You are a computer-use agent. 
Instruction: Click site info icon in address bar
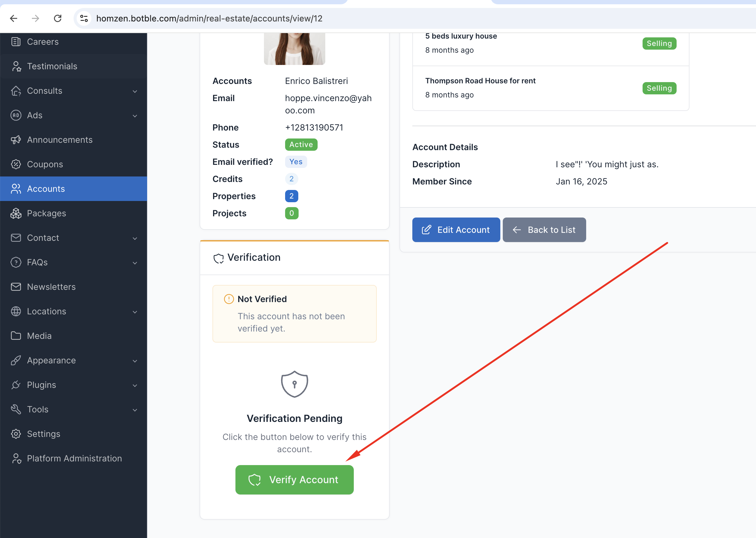click(x=84, y=18)
